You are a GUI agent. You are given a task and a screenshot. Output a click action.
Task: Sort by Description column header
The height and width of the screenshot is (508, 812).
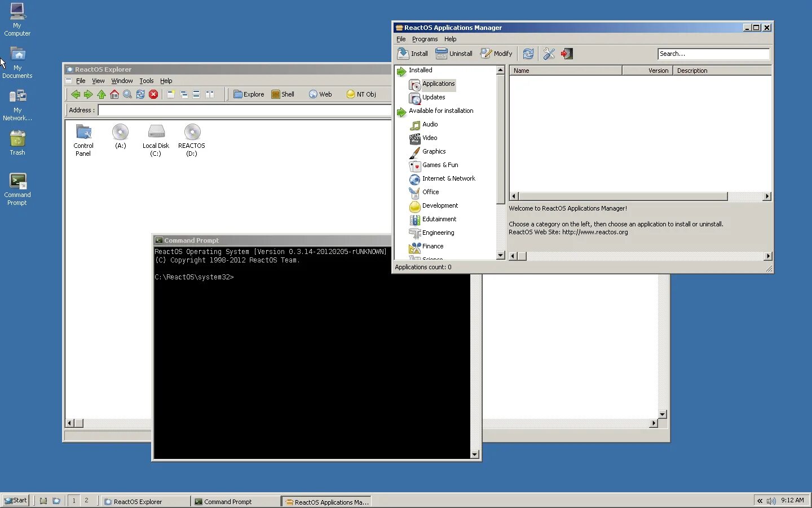pos(722,71)
